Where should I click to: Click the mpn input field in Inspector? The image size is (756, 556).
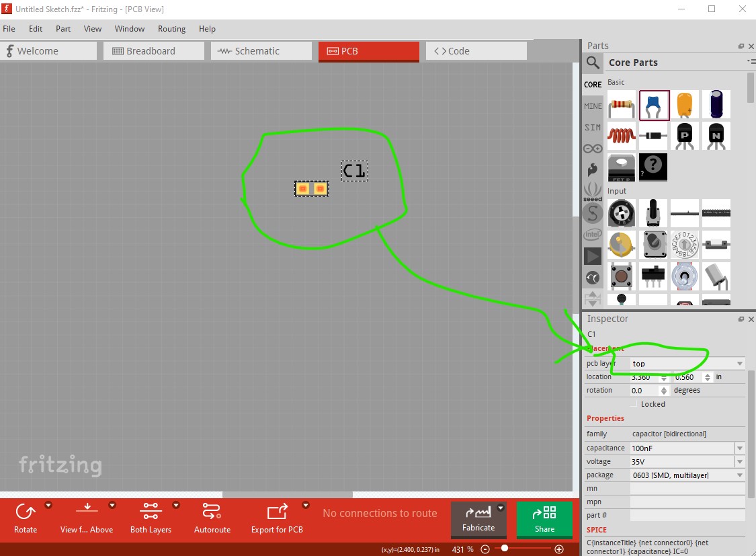pyautogui.click(x=687, y=502)
